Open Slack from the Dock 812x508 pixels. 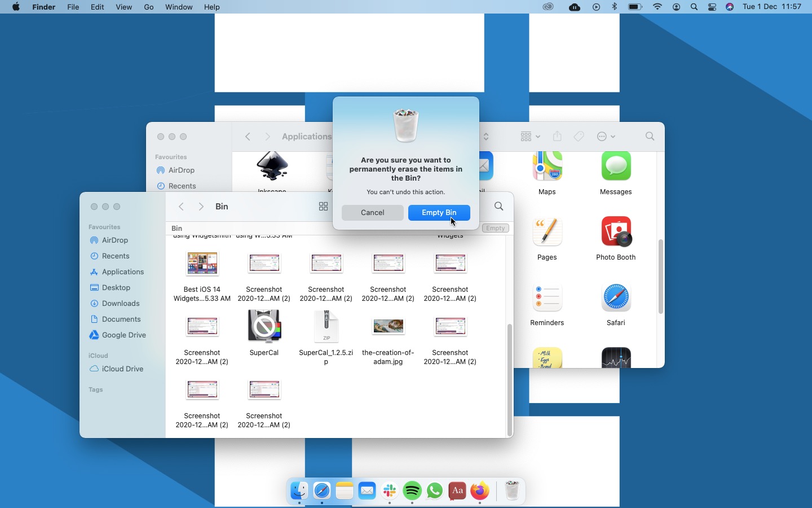[390, 491]
